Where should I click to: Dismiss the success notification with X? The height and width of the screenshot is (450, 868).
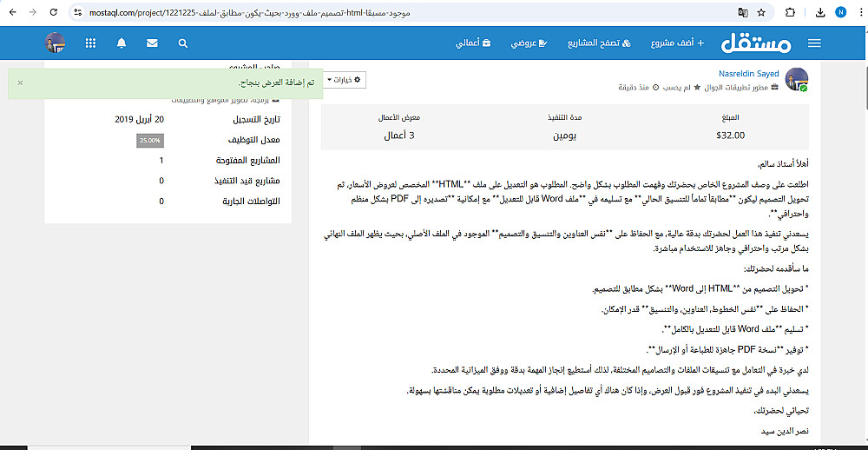[21, 83]
